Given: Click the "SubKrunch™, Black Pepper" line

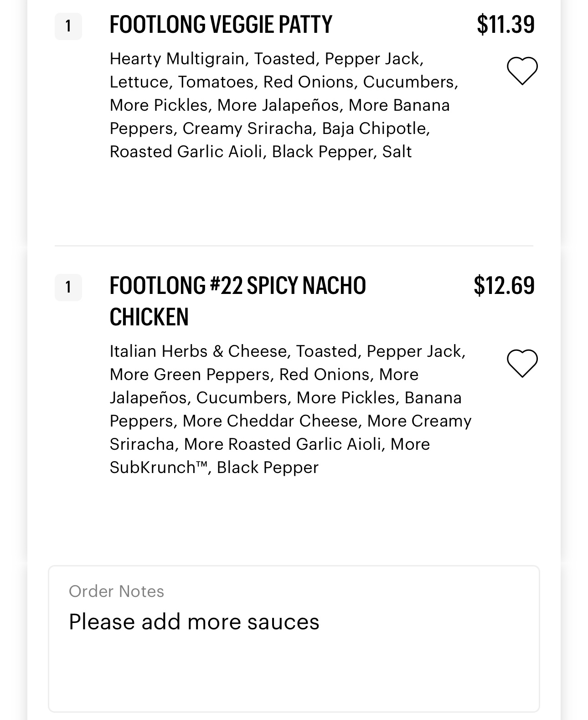Looking at the screenshot, I should 214,468.
